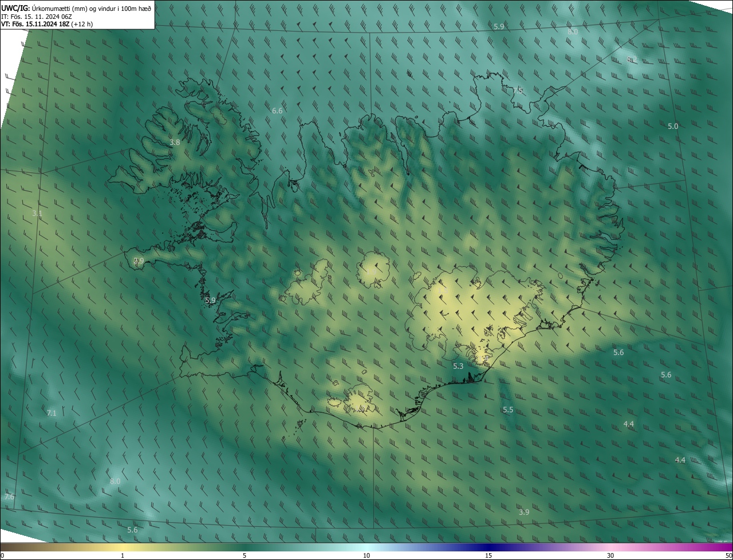This screenshot has height=560, width=733.
Task: Click the 3.9 value label
Action: (x=524, y=512)
